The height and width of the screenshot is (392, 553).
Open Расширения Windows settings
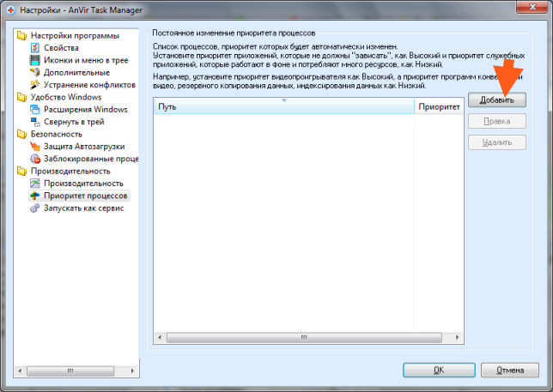pyautogui.click(x=85, y=110)
